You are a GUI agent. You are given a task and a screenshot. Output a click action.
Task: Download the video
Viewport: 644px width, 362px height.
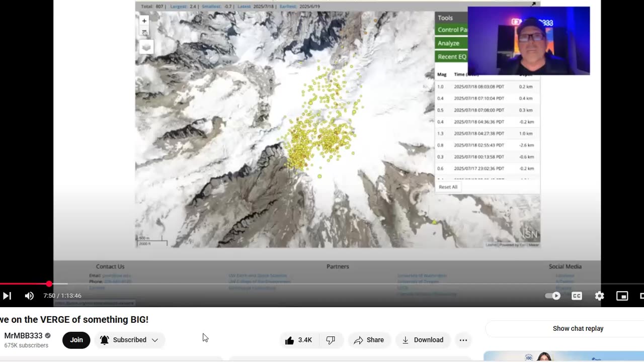423,340
